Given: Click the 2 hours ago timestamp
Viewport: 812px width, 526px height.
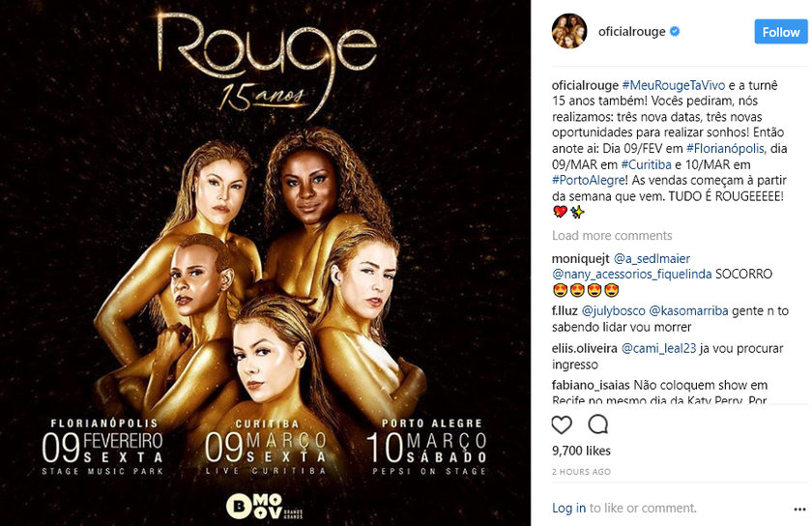Looking at the screenshot, I should point(581,472).
